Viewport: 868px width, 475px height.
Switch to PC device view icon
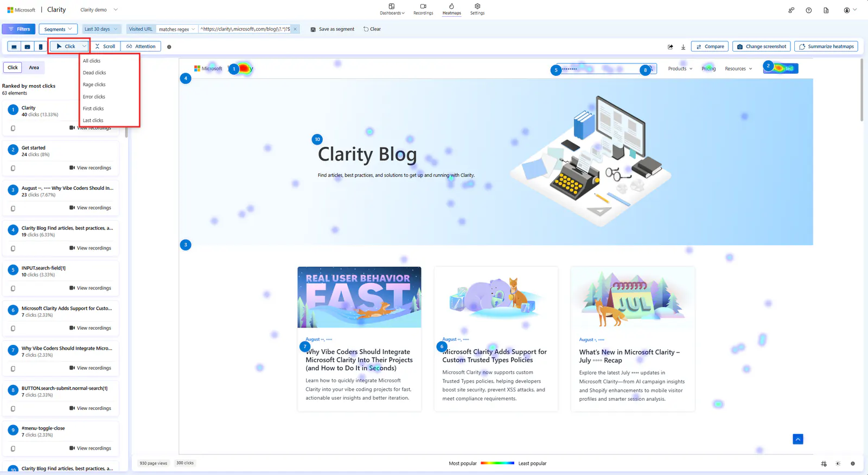click(x=14, y=47)
